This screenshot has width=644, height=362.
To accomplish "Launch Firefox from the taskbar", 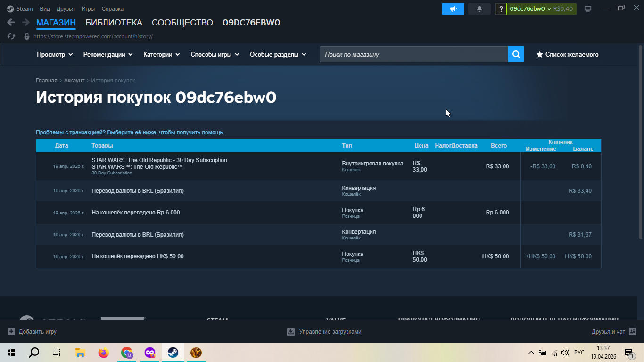I will click(x=103, y=353).
